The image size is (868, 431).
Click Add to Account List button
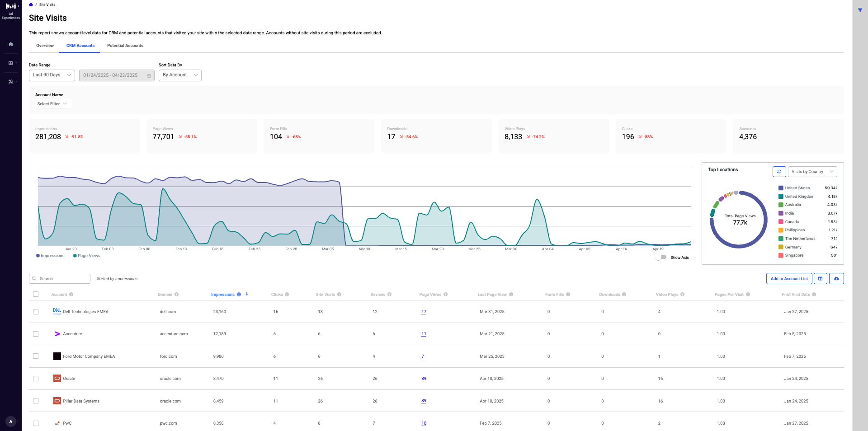coord(789,279)
